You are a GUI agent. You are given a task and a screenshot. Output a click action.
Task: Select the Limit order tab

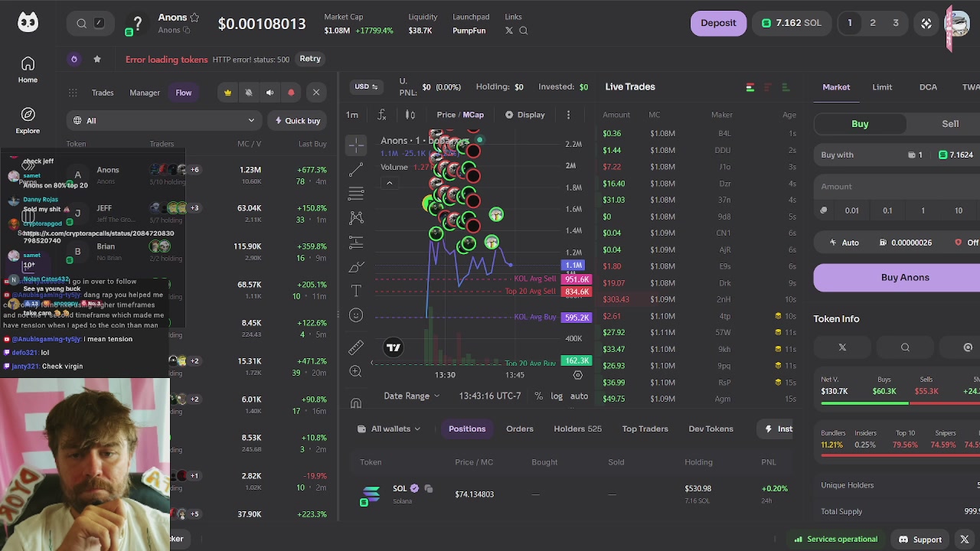tap(882, 87)
